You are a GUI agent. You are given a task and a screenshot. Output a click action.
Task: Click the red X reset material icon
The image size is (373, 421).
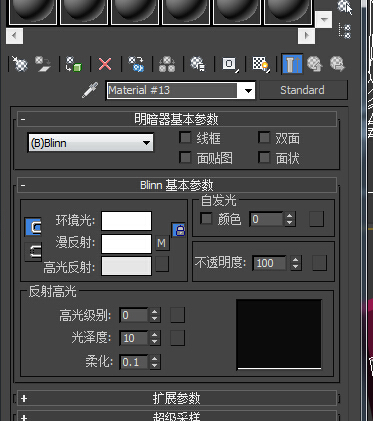click(105, 63)
